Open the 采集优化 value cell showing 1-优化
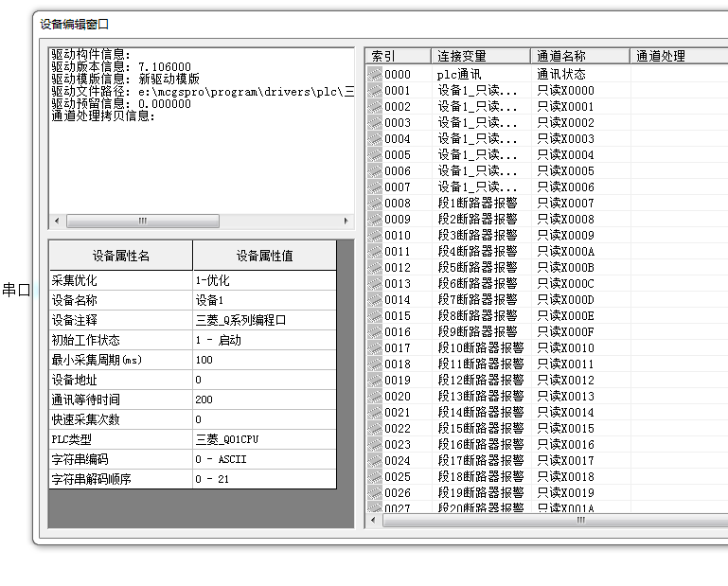Screen dimensions: 728x586 [264, 281]
